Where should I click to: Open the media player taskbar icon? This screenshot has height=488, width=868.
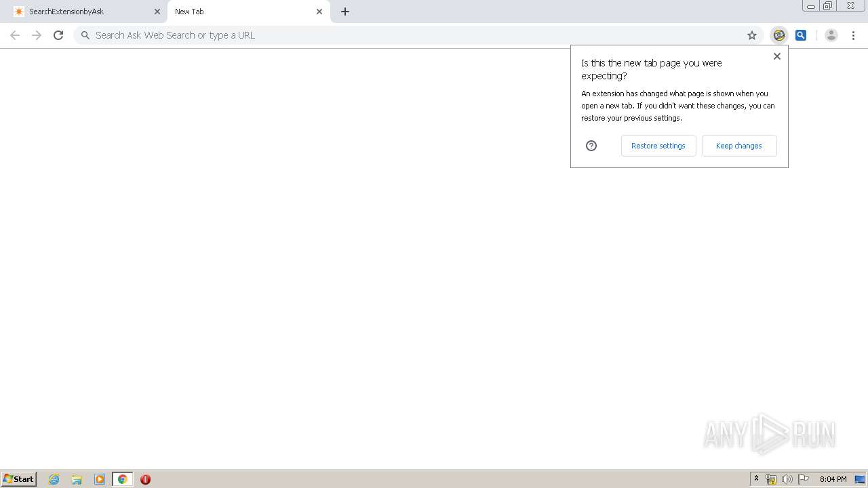pos(100,479)
